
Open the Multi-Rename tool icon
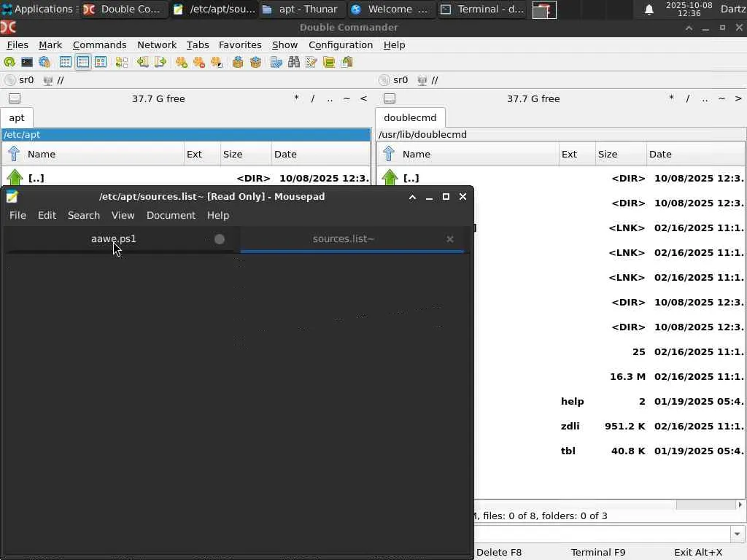276,62
